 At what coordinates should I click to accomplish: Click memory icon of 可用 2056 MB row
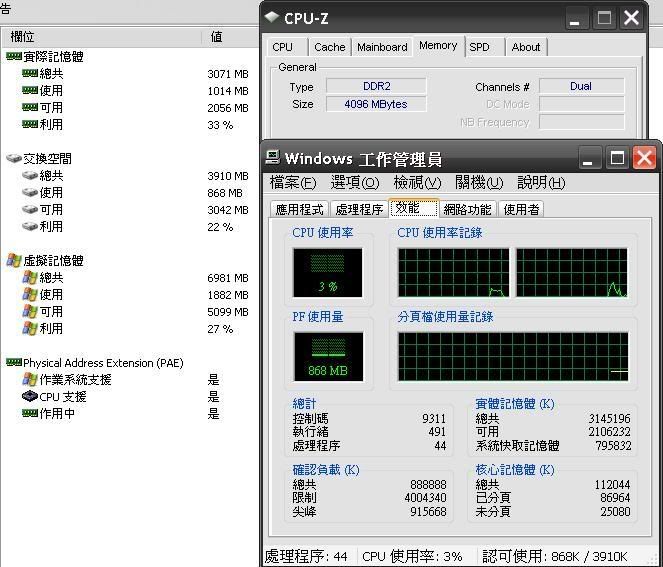(30, 107)
